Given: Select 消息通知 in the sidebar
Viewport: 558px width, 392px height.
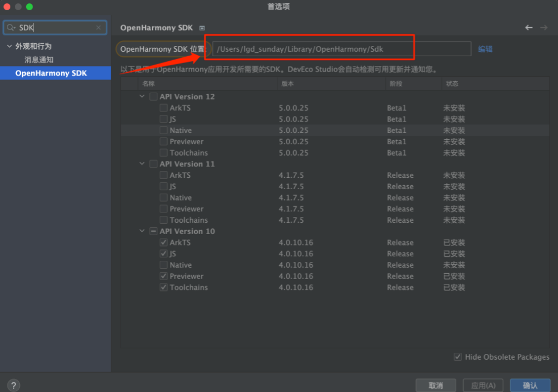Looking at the screenshot, I should pos(39,60).
